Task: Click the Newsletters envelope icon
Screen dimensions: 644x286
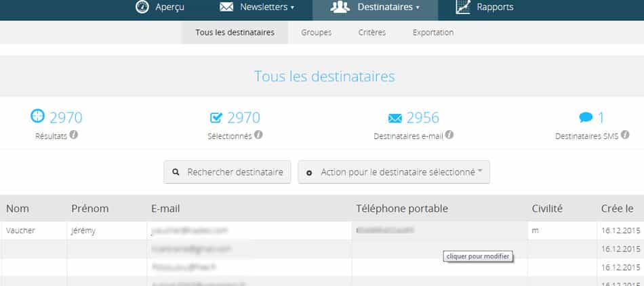Action: [x=226, y=7]
